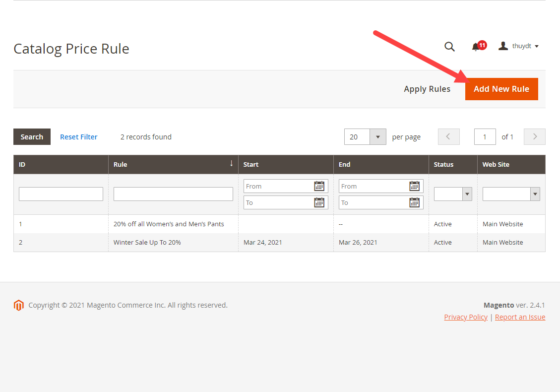Click the Add New Rule button
560x392 pixels.
click(x=501, y=89)
